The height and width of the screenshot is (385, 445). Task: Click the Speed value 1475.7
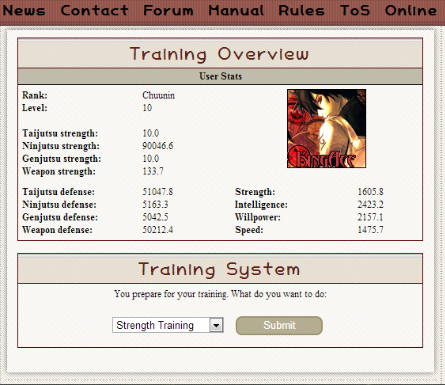coord(370,230)
